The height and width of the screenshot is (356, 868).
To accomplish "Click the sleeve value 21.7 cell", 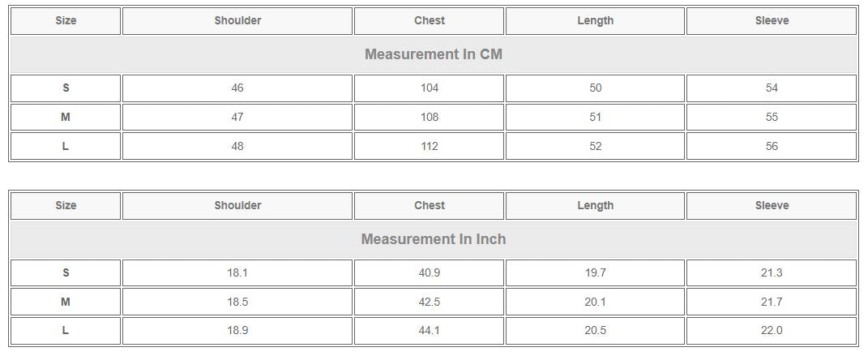I will [x=772, y=302].
